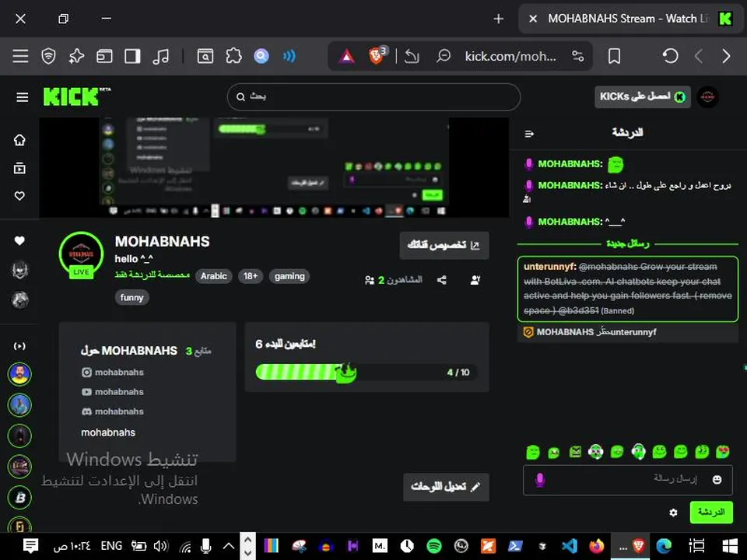Click the search bar on Kick
This screenshot has width=747, height=560.
pos(373,97)
